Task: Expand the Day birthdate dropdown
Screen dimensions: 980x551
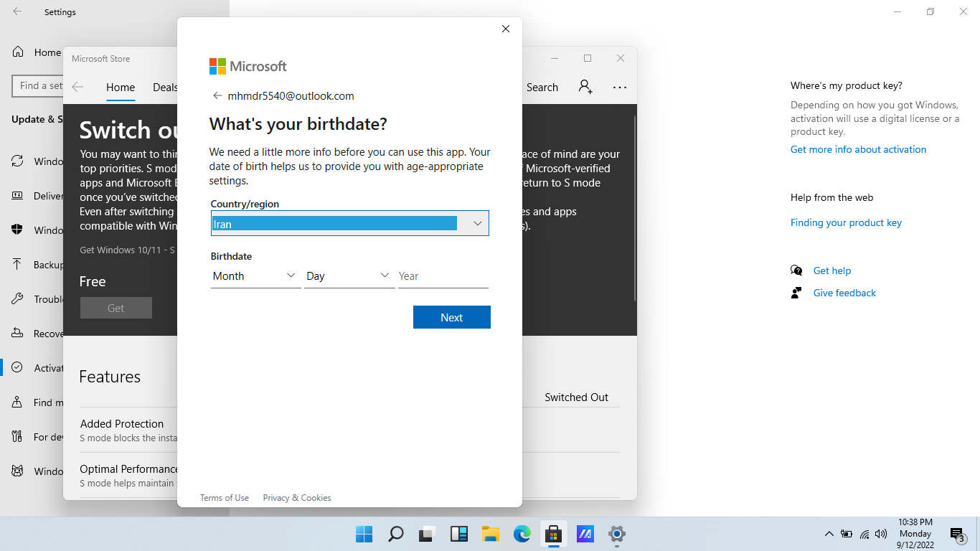Action: (x=349, y=276)
